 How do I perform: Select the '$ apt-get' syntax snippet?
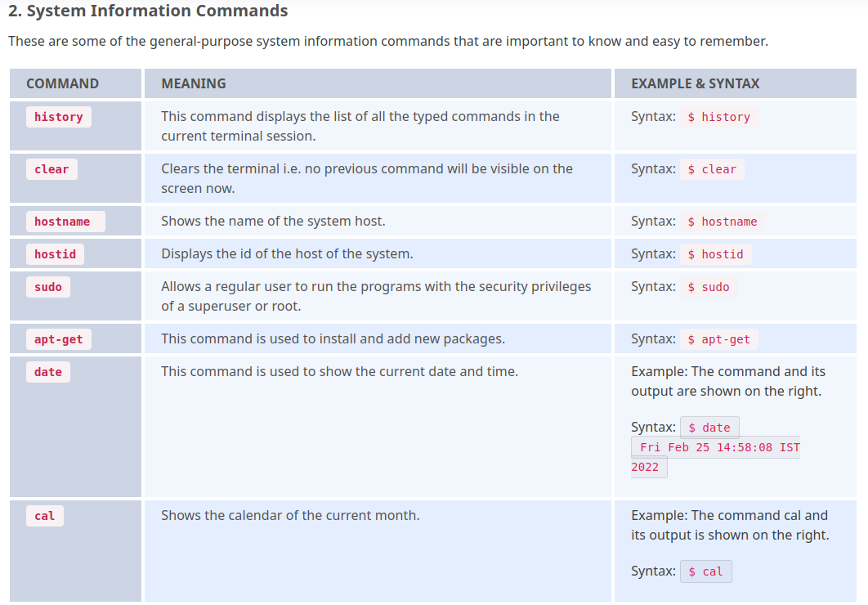[x=718, y=339]
